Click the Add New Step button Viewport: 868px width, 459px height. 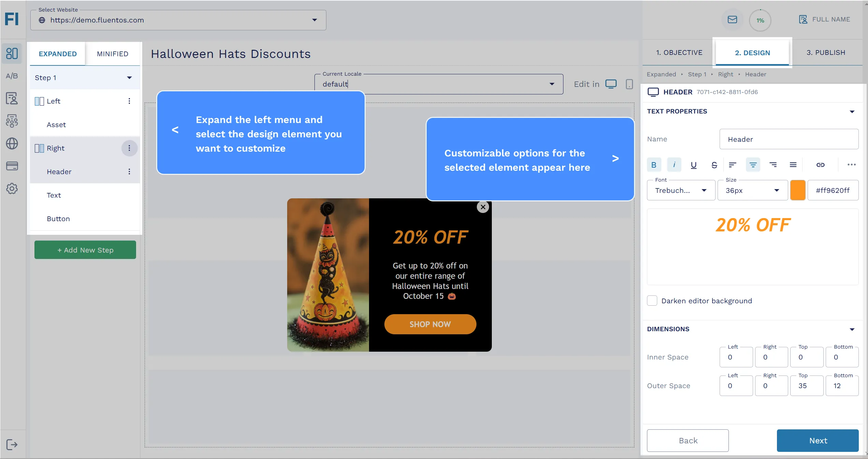[x=85, y=249]
